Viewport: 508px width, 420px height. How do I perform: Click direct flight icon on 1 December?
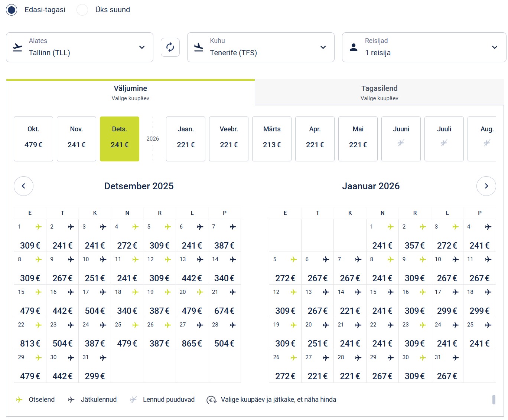(x=38, y=227)
